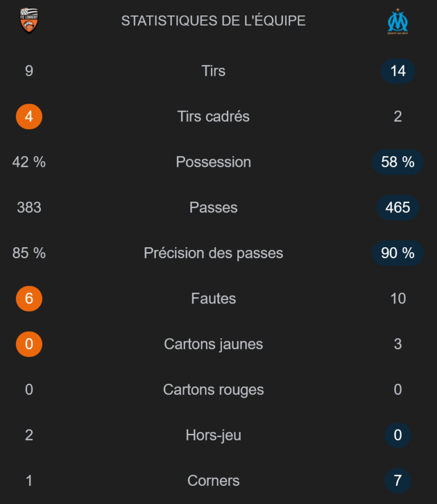Viewport: 437px width, 504px height.
Task: Click the Cartons jaunes label
Action: coord(213,344)
